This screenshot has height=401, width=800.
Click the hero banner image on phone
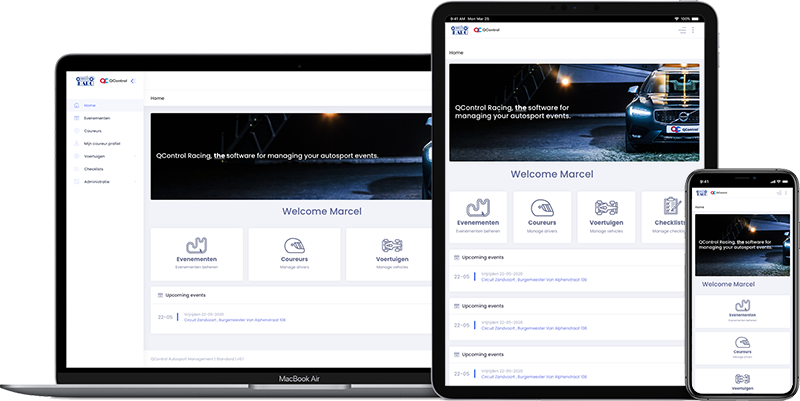point(742,245)
